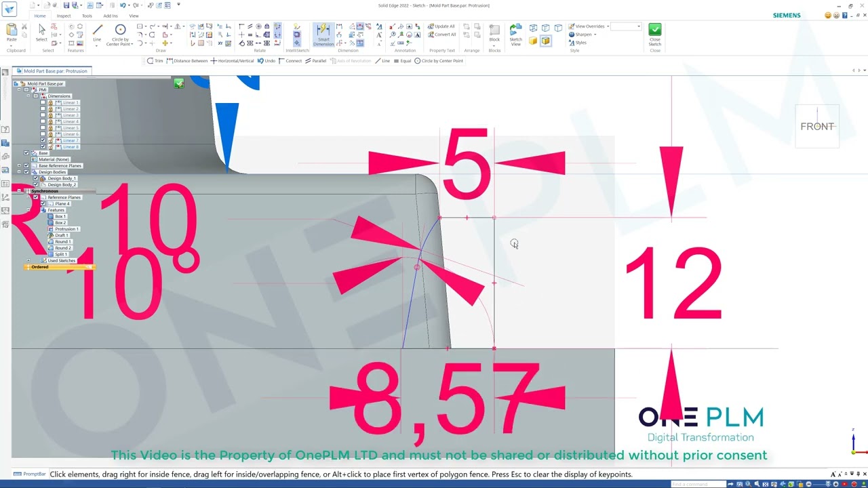The width and height of the screenshot is (868, 488).
Task: Select the Ordered section bar
Action: click(58, 267)
